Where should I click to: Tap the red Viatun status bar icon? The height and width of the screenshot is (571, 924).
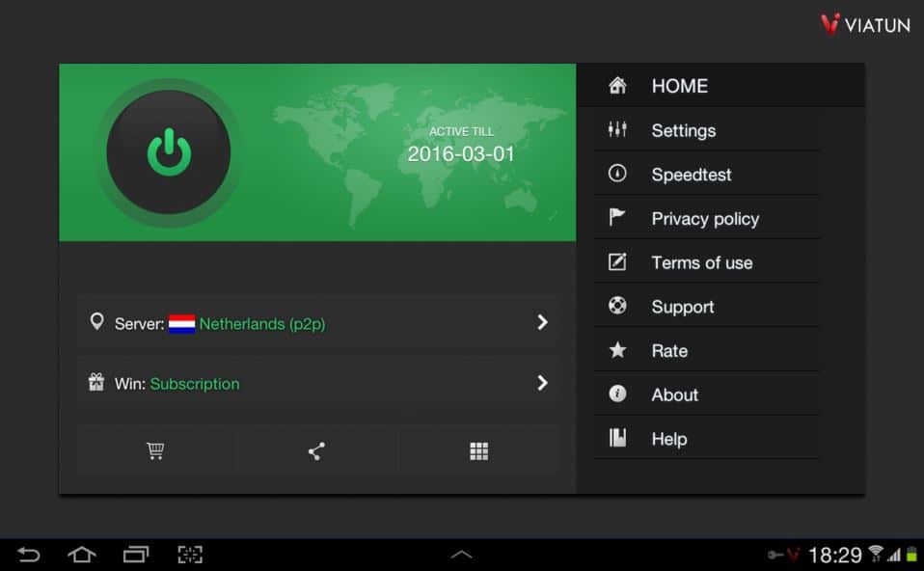tap(793, 555)
